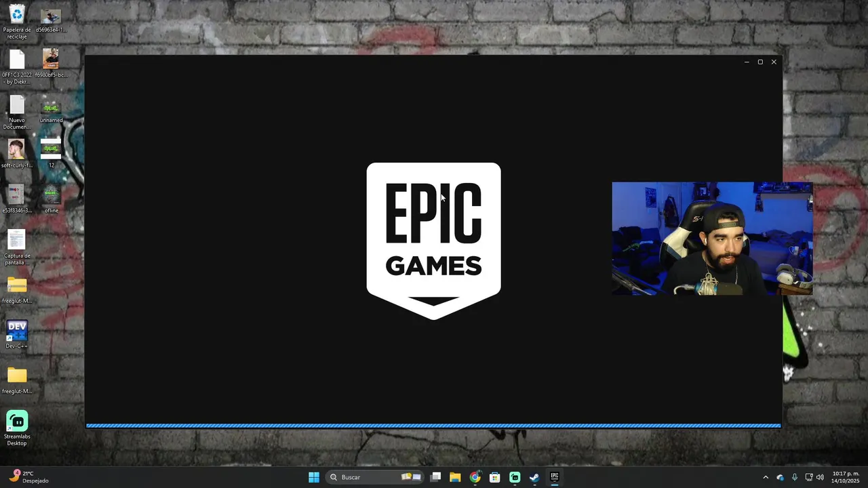Screen dimensions: 868x488
Task: Click the Epic Games Launcher taskbar icon
Action: pyautogui.click(x=554, y=477)
